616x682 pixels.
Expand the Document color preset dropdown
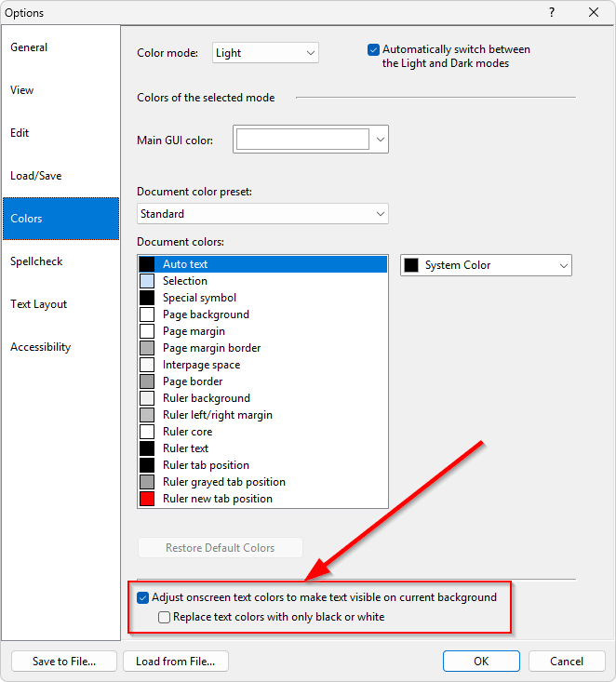tap(262, 214)
